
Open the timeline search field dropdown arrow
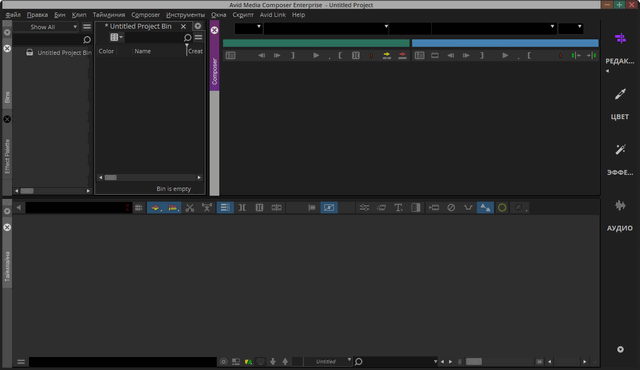(x=436, y=361)
